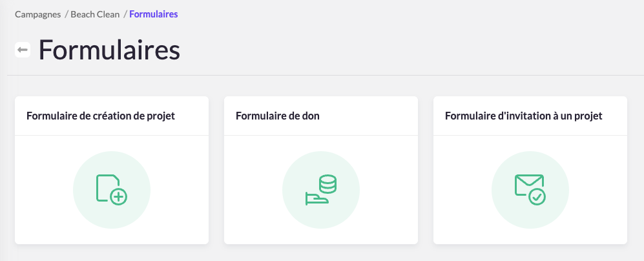Open "Formulaire d'invitation à un projet" title
Image resolution: width=644 pixels, height=261 pixels.
pos(524,116)
